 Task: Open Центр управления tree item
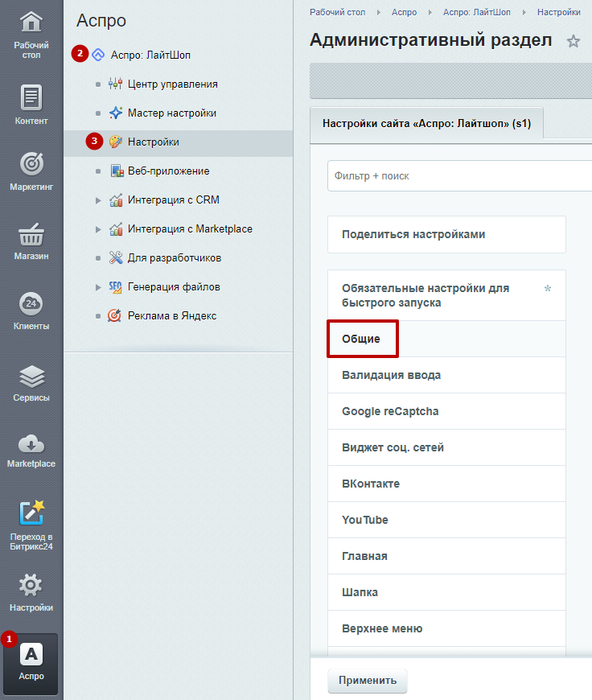[x=173, y=84]
